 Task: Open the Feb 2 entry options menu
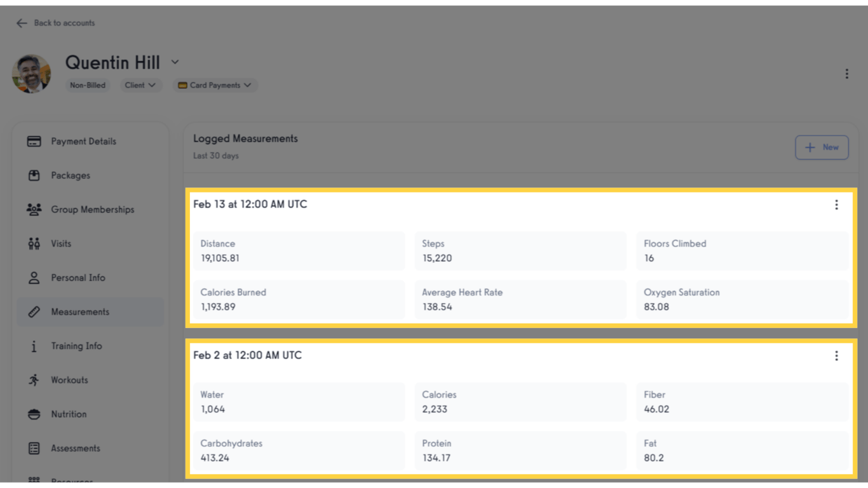[836, 356]
